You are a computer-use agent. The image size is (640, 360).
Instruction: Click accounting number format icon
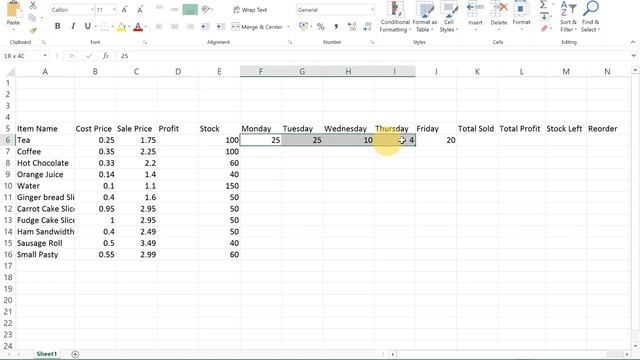point(303,27)
